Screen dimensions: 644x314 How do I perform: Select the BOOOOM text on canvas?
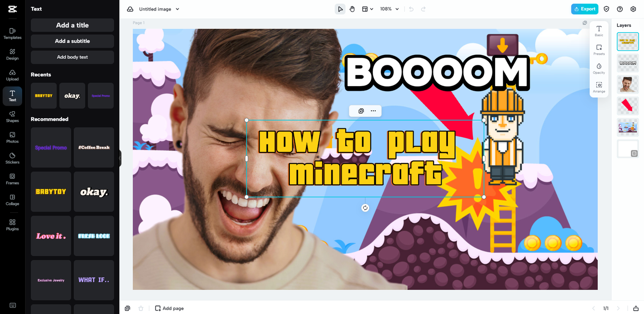(x=437, y=73)
